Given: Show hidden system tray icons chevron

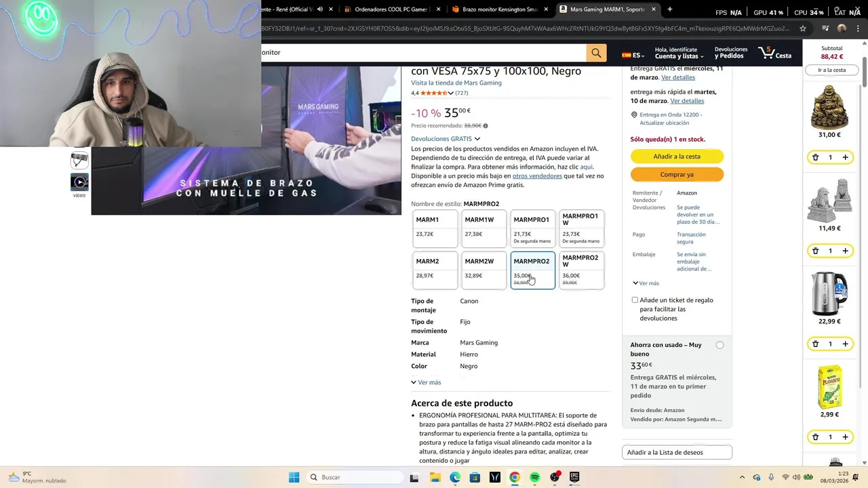Looking at the screenshot, I should [742, 477].
